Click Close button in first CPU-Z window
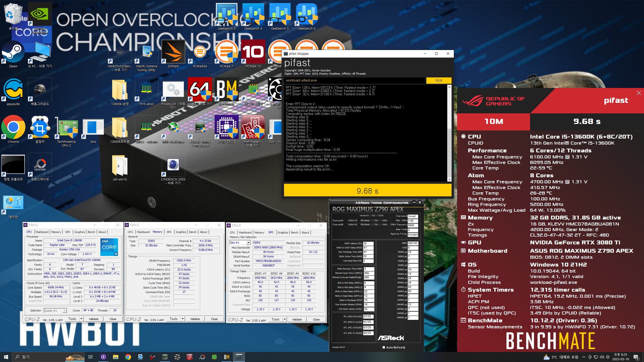Viewport: 644px width, 362px height. tap(113, 319)
